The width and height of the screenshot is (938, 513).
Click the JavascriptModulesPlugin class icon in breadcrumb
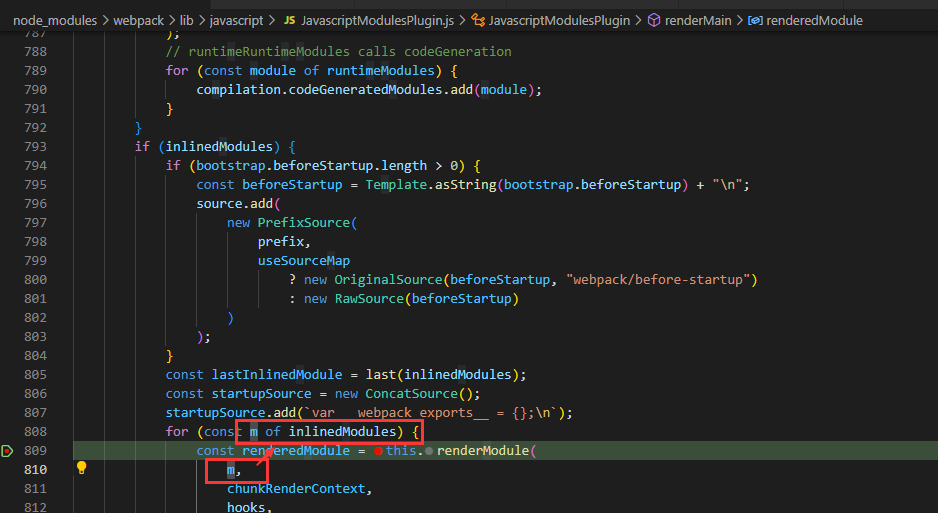pyautogui.click(x=478, y=20)
